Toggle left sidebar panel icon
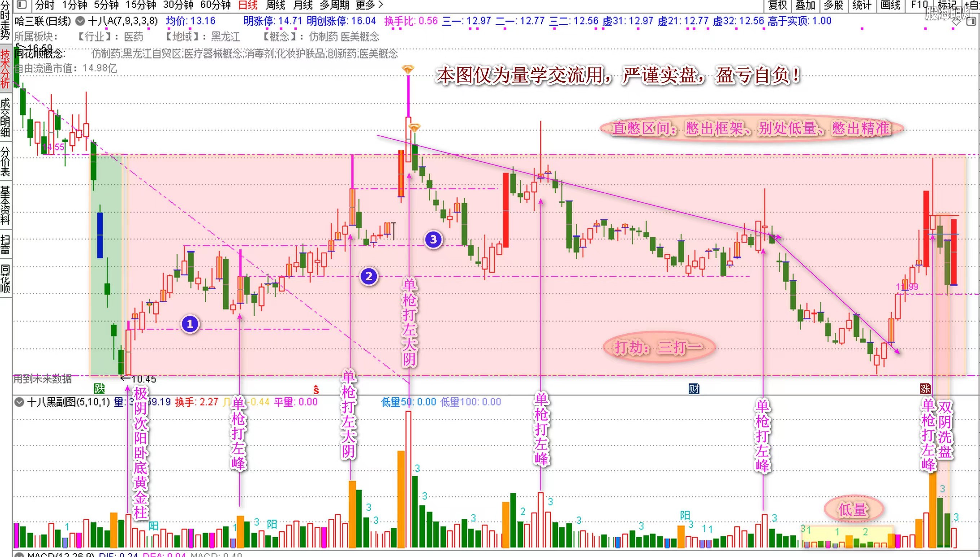 pyautogui.click(x=21, y=5)
